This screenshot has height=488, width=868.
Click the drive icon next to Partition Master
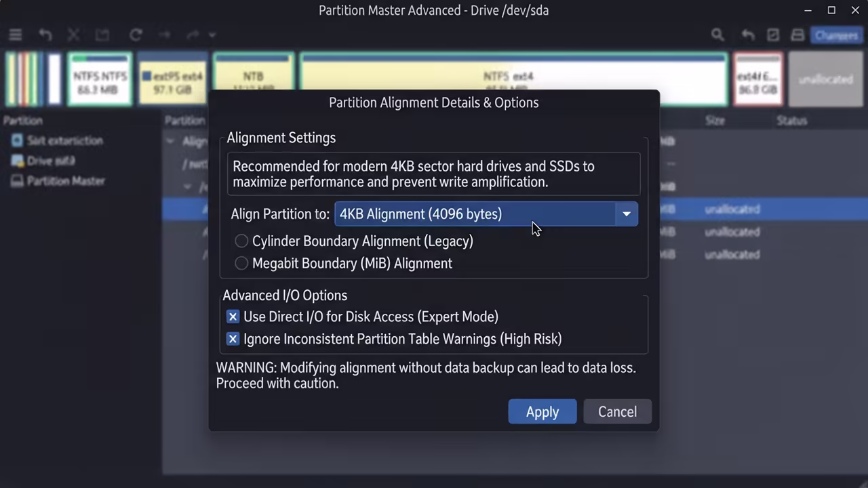coord(16,181)
